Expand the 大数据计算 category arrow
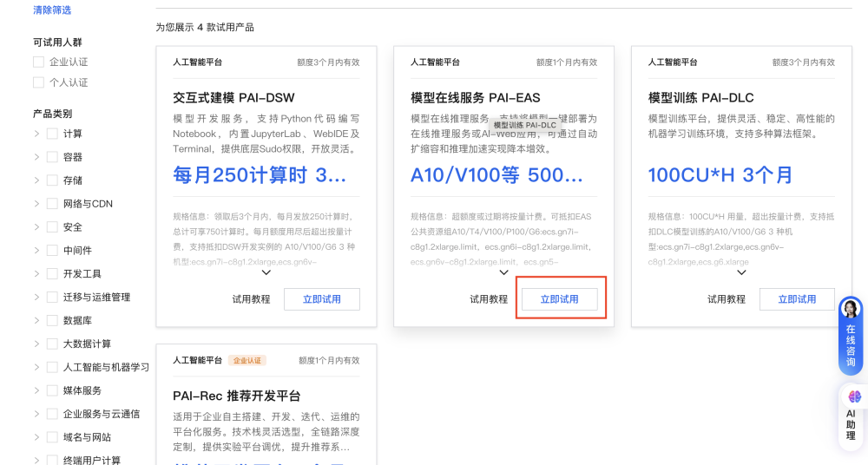 click(36, 344)
